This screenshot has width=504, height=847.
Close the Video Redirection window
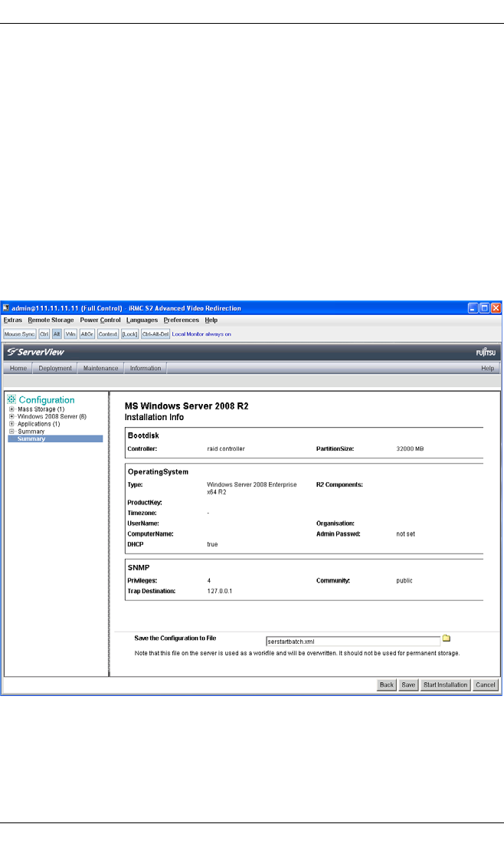[x=496, y=308]
